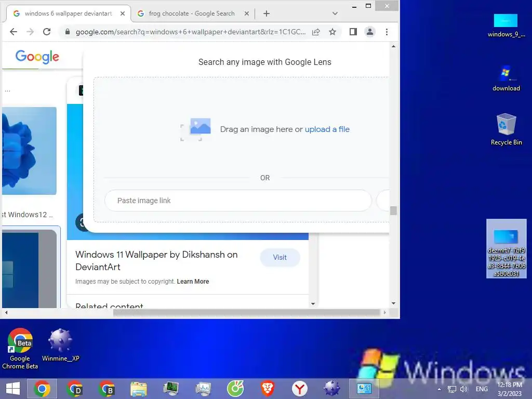Open Chrome Dev from the taskbar
This screenshot has width=532, height=399.
point(74,389)
